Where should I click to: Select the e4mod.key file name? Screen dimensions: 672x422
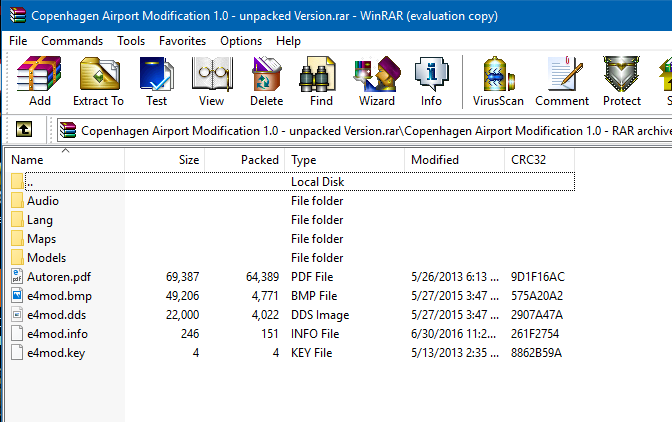click(x=56, y=353)
